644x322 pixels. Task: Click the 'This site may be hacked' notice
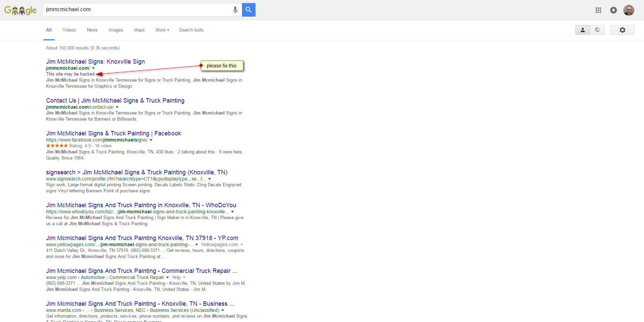pyautogui.click(x=70, y=74)
